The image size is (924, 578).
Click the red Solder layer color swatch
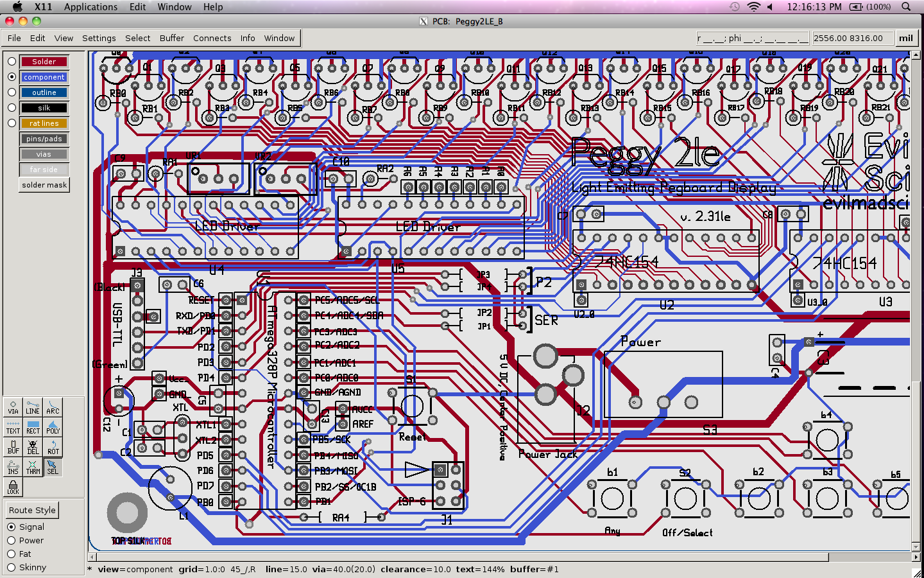[x=44, y=61]
